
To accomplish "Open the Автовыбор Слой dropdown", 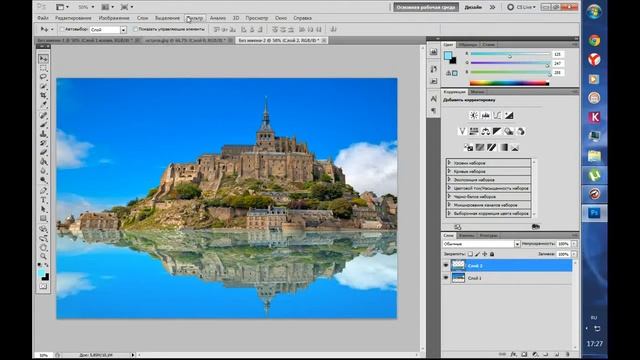I will 123,30.
